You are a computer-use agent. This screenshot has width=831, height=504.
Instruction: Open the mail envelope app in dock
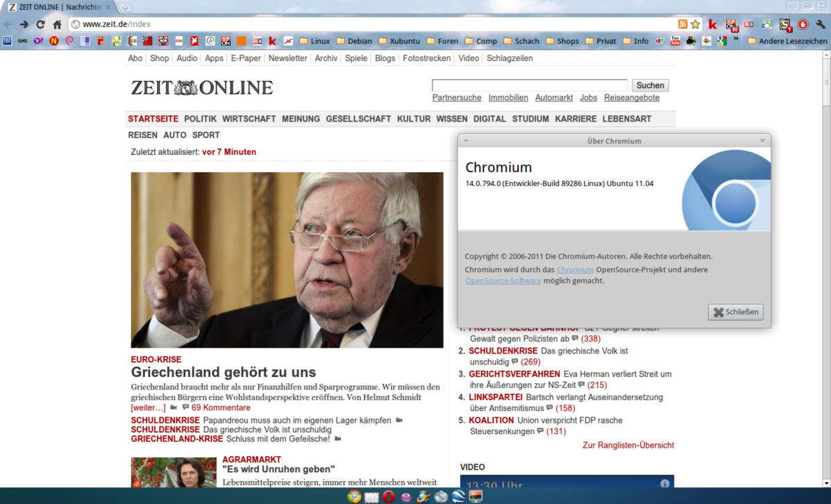371,496
